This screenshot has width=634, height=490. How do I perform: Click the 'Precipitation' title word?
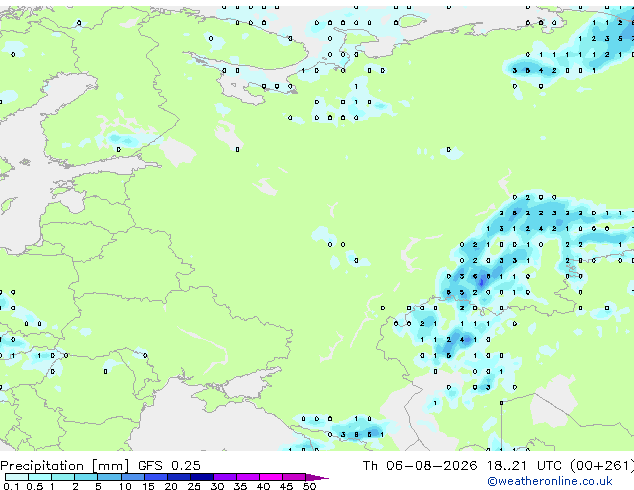[42, 466]
